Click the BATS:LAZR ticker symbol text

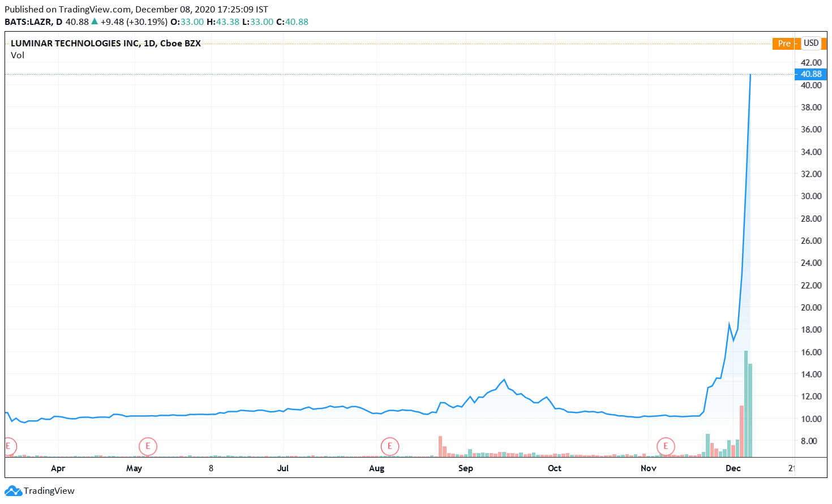click(x=28, y=22)
